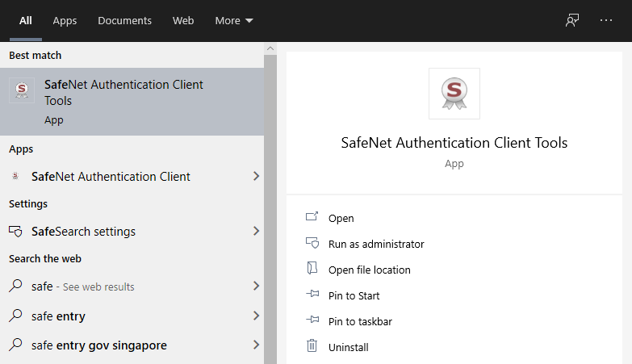Click the scroll up arrow of results list
632x364 pixels.
click(270, 48)
